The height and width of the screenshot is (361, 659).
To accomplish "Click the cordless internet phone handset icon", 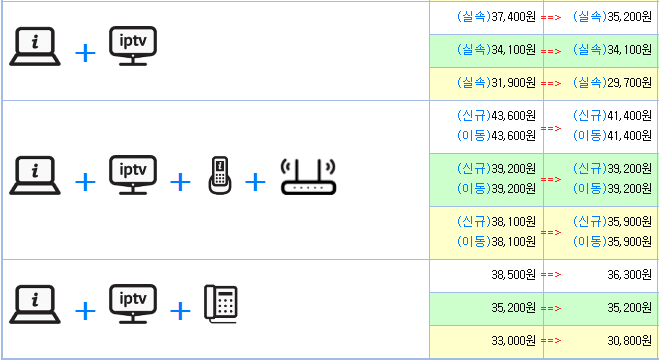I will pos(219,175).
